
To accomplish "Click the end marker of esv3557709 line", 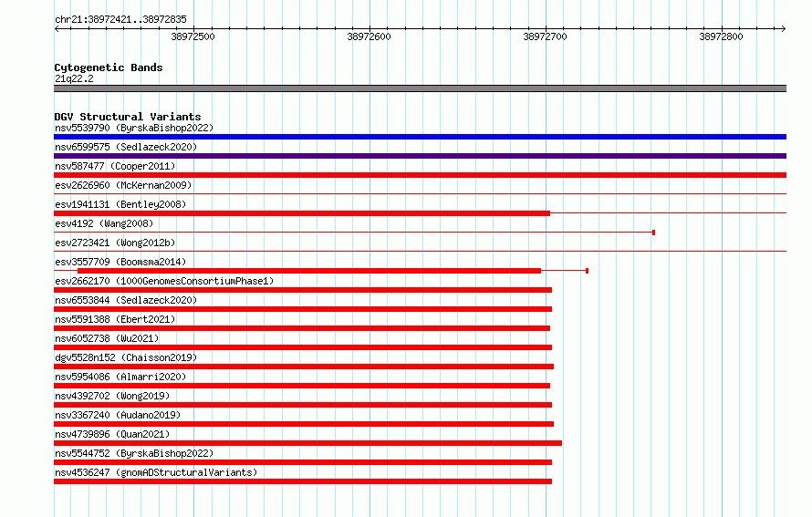I will [x=587, y=271].
